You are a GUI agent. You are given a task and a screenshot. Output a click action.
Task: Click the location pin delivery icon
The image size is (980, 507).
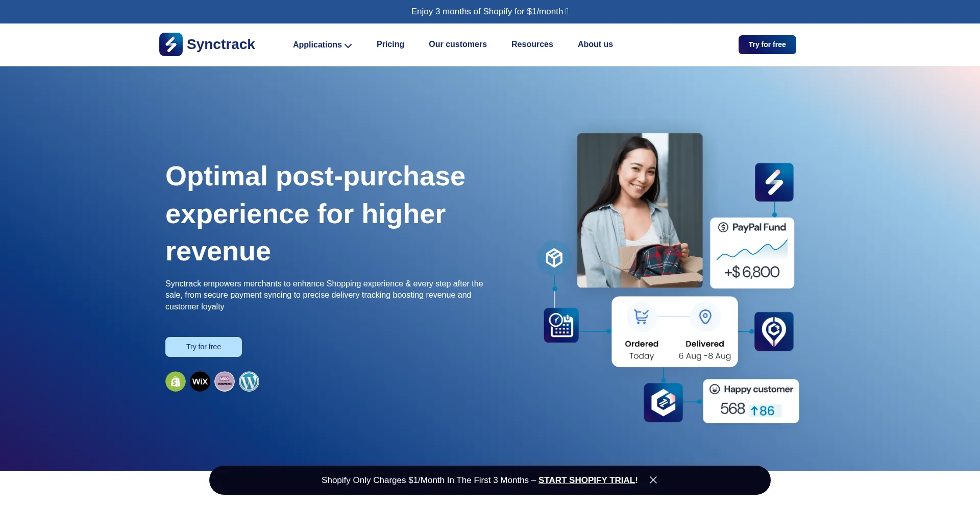(x=774, y=331)
